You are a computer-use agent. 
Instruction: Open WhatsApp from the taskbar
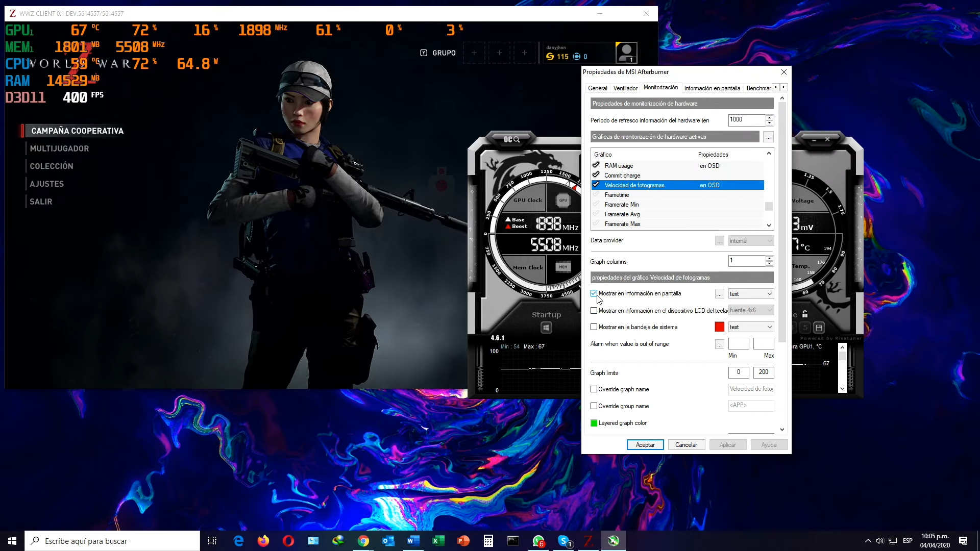[x=540, y=541]
